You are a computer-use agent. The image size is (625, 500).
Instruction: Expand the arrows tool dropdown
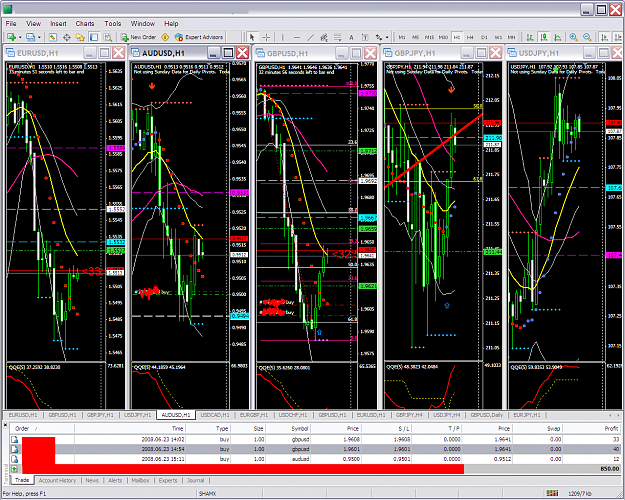click(387, 37)
